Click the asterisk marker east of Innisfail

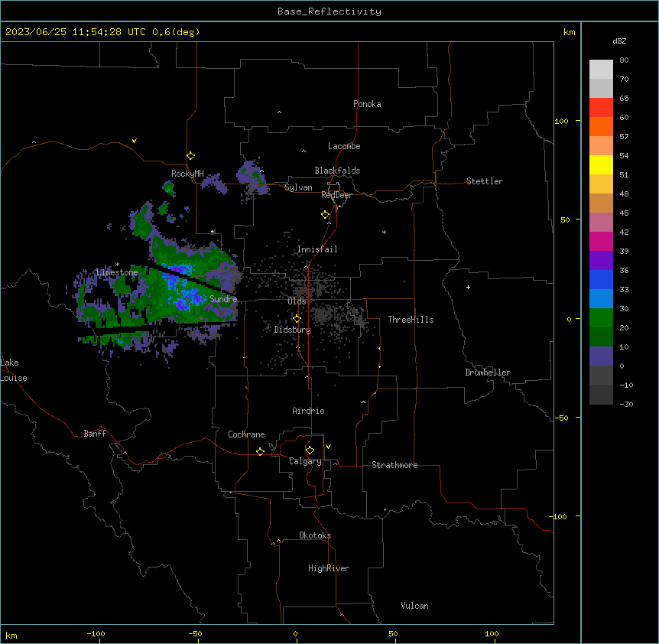point(384,232)
